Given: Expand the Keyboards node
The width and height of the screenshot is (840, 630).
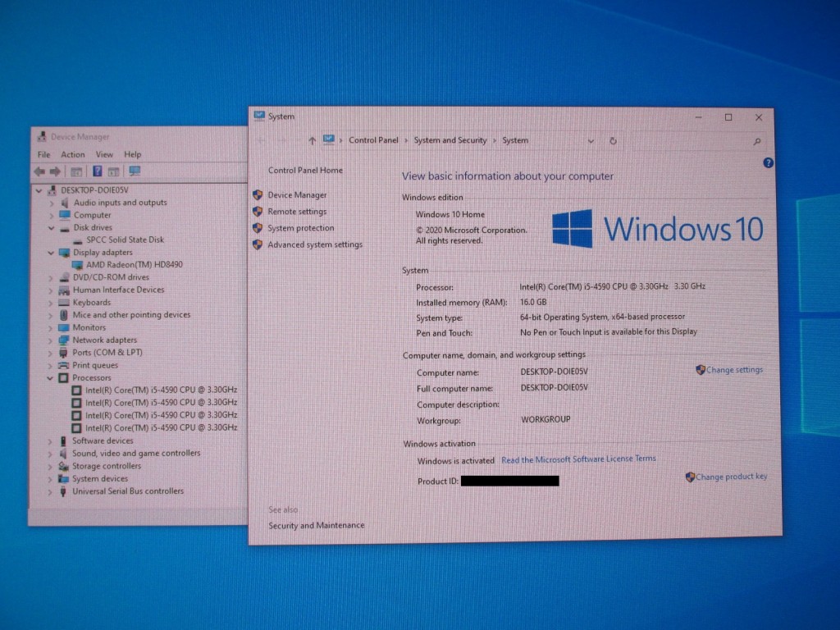Looking at the screenshot, I should click(51, 303).
